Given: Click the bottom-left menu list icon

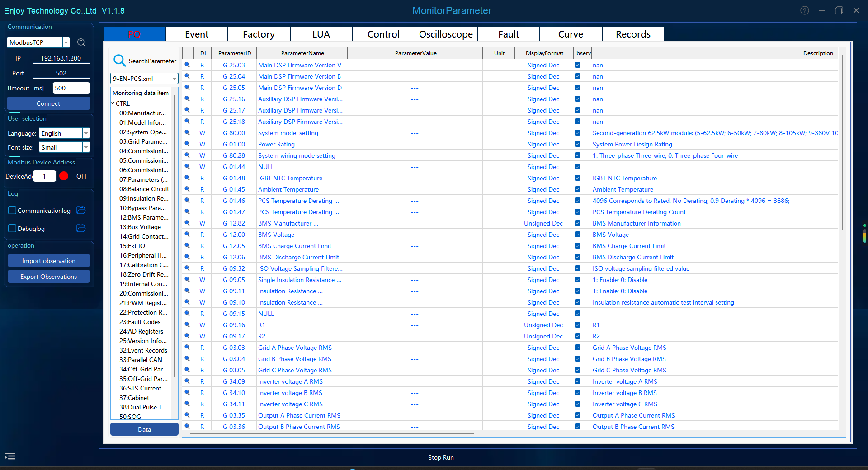Looking at the screenshot, I should click(10, 457).
